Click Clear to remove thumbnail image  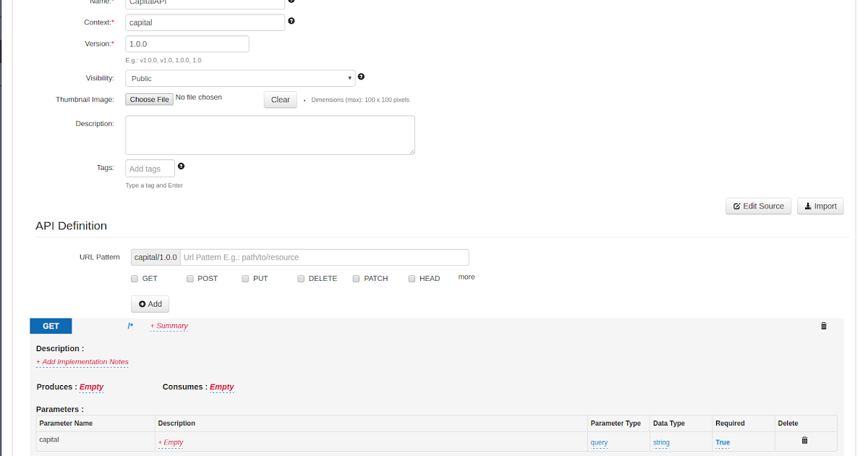pyautogui.click(x=280, y=99)
